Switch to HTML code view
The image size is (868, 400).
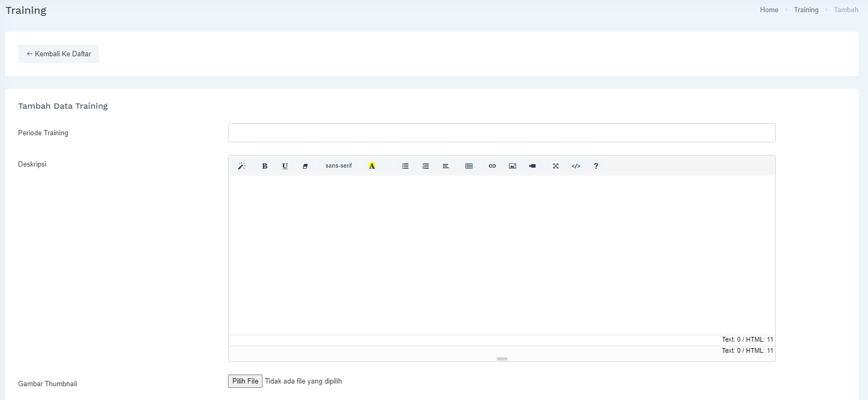coord(576,166)
